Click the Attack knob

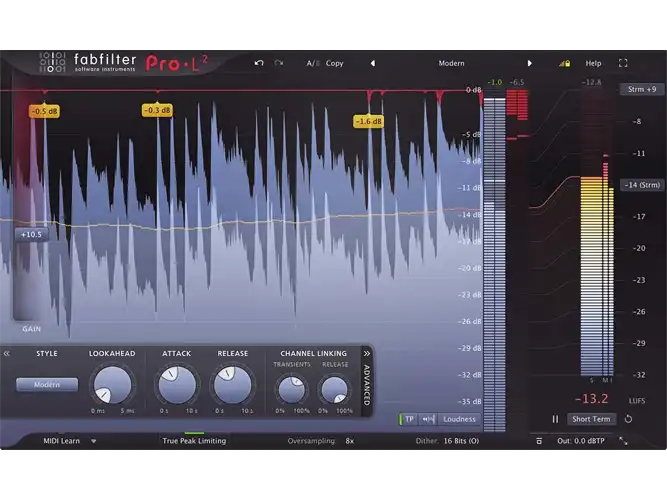pyautogui.click(x=177, y=384)
